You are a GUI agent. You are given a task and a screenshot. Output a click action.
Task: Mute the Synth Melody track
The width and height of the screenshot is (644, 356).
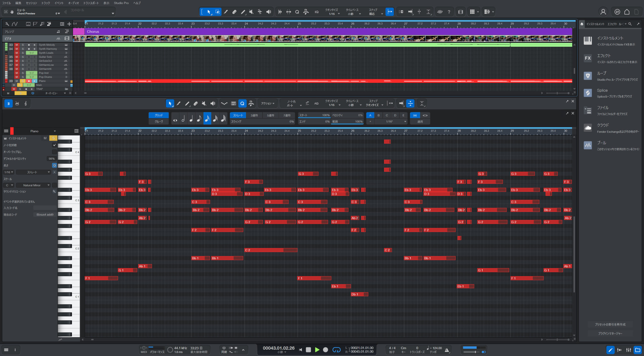coord(17,45)
